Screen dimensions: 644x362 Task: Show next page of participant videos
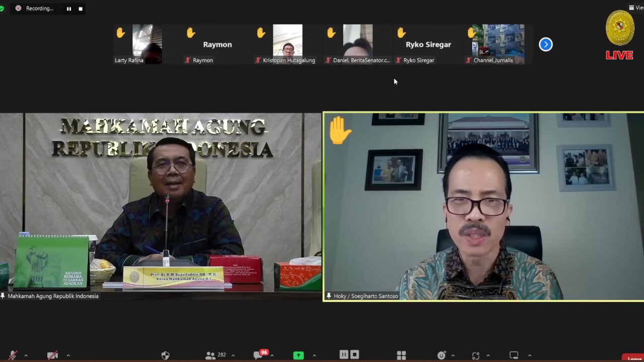[545, 44]
